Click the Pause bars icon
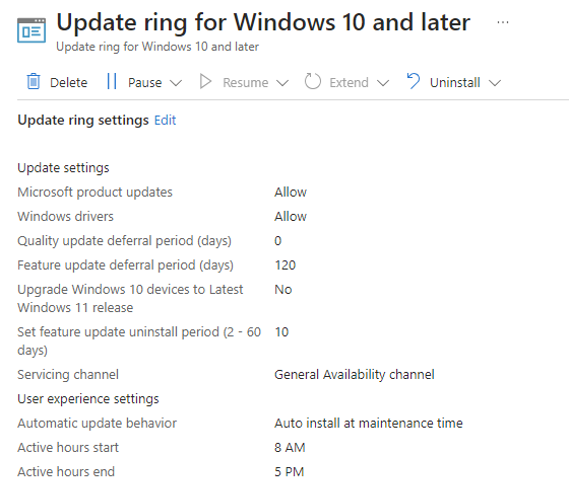The image size is (569, 479). 112,81
